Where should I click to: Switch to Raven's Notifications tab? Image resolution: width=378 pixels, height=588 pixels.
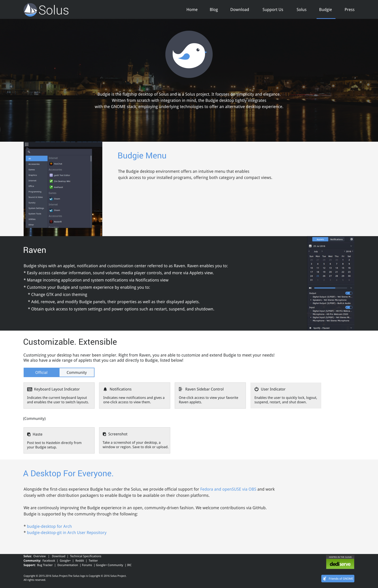pyautogui.click(x=336, y=239)
